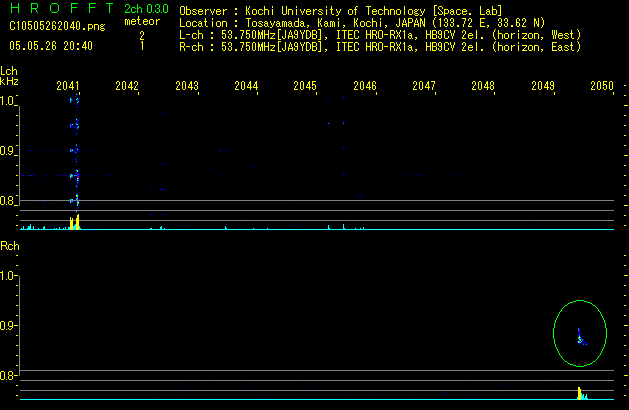Click the 2041 time axis marker
Viewport: 629px width, 410px height.
click(68, 86)
